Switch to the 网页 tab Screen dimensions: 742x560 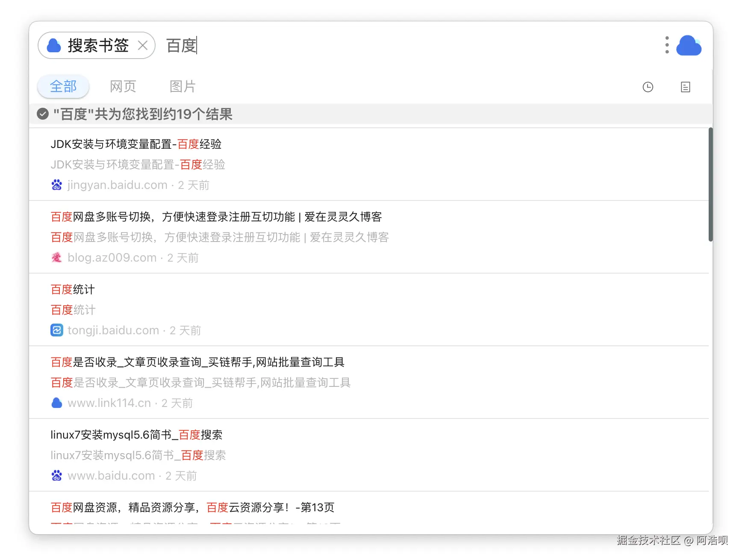tap(123, 86)
